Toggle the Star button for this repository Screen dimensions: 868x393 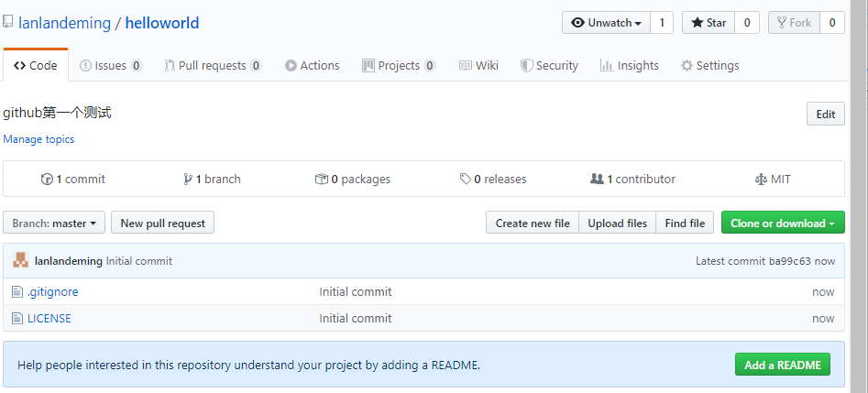[x=709, y=23]
